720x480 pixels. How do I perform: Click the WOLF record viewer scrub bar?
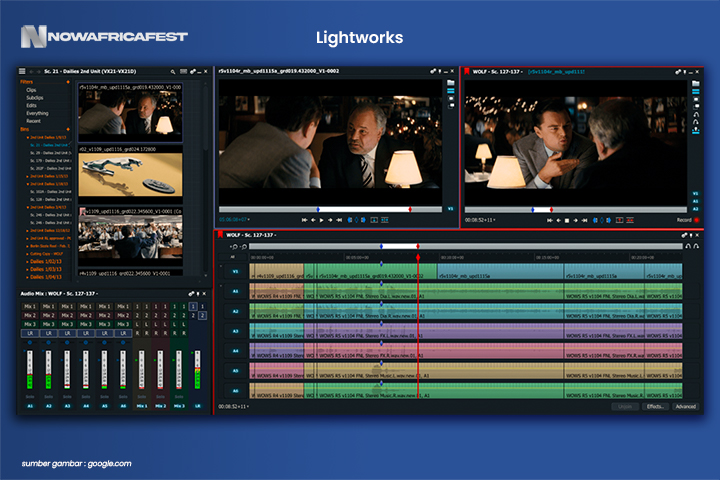coord(576,210)
